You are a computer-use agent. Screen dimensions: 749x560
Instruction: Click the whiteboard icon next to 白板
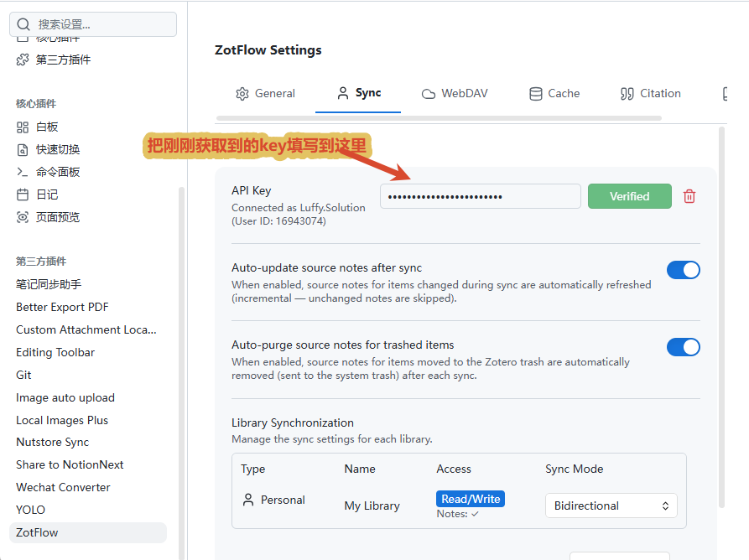click(x=23, y=127)
